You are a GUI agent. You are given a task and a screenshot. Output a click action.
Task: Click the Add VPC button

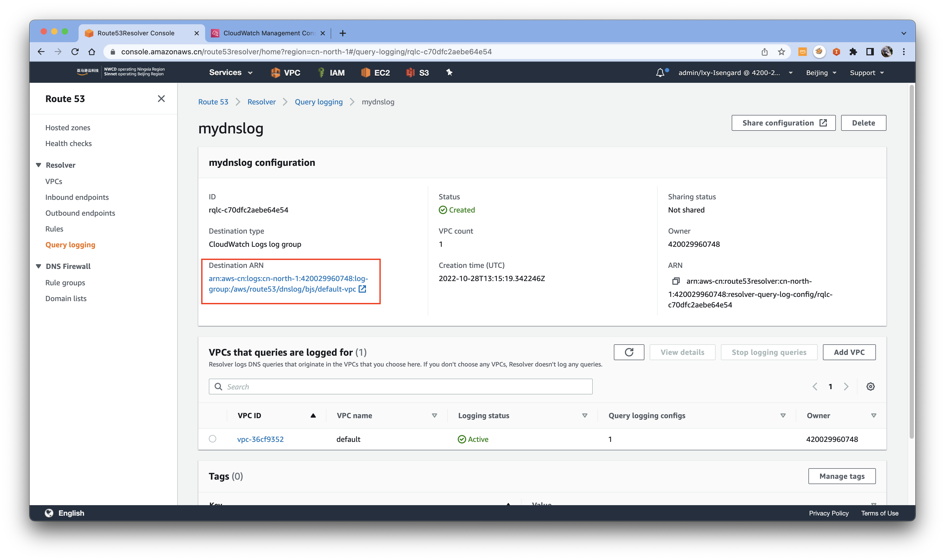pos(849,352)
